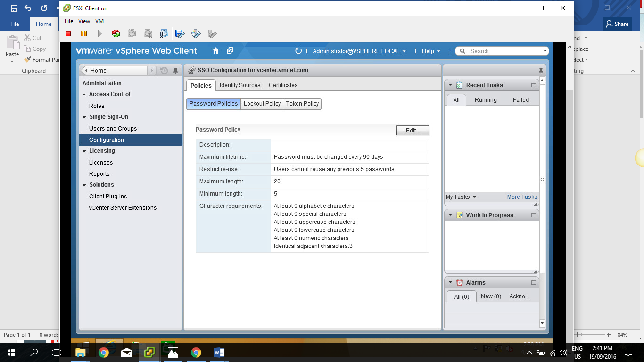Image resolution: width=644 pixels, height=362 pixels.
Task: Show the Running tasks tab
Action: coord(486,100)
